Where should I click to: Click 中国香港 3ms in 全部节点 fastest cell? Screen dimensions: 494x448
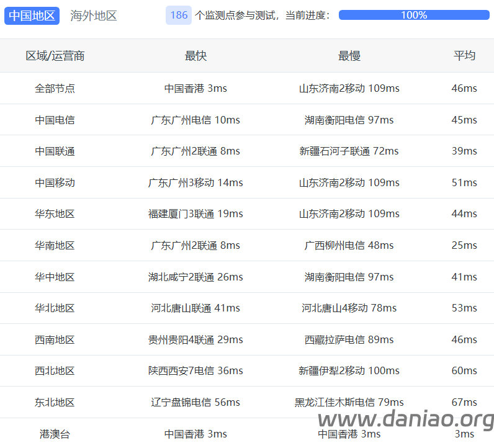pyautogui.click(x=195, y=88)
